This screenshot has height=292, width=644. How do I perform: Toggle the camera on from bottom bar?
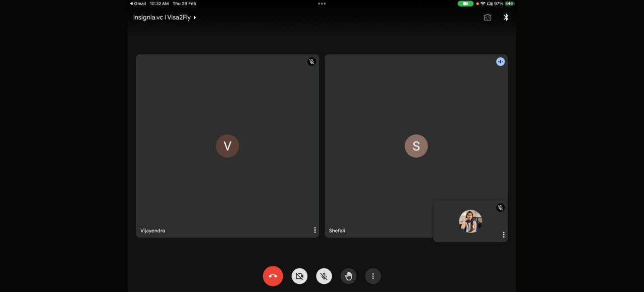coord(299,276)
